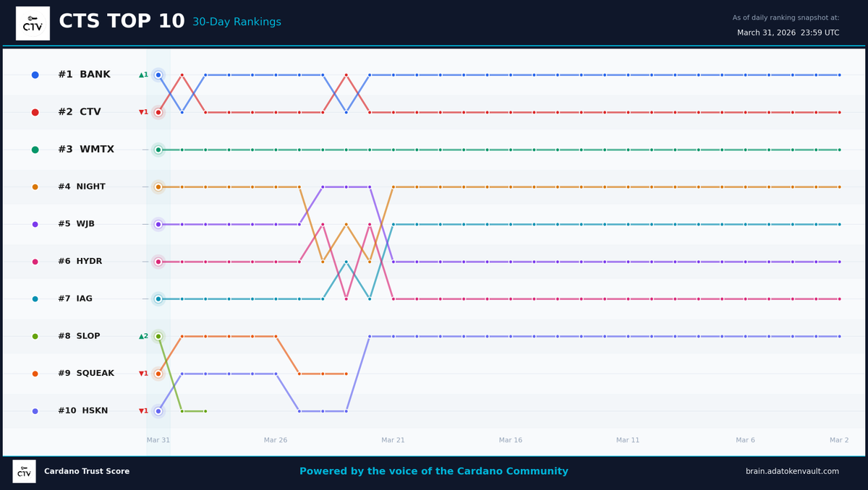Click HSKN line's Mar 2 end data point
Image resolution: width=868 pixels, height=490 pixels.
pos(839,336)
